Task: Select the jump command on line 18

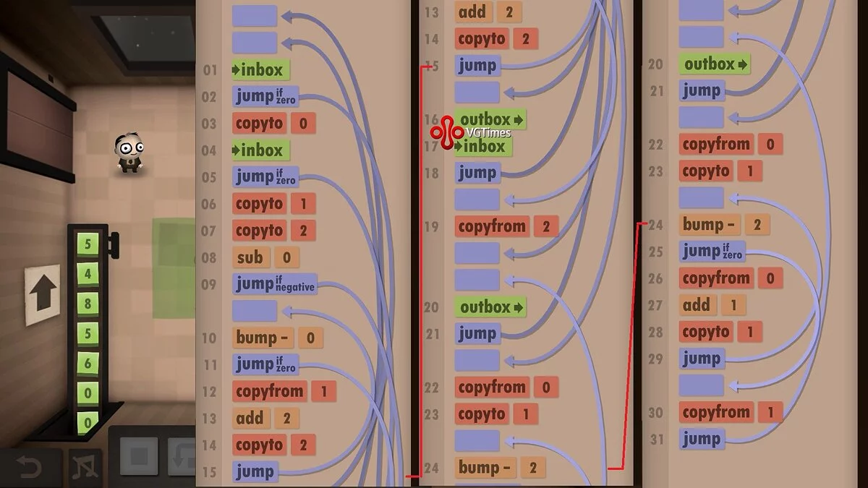Action: coord(477,173)
